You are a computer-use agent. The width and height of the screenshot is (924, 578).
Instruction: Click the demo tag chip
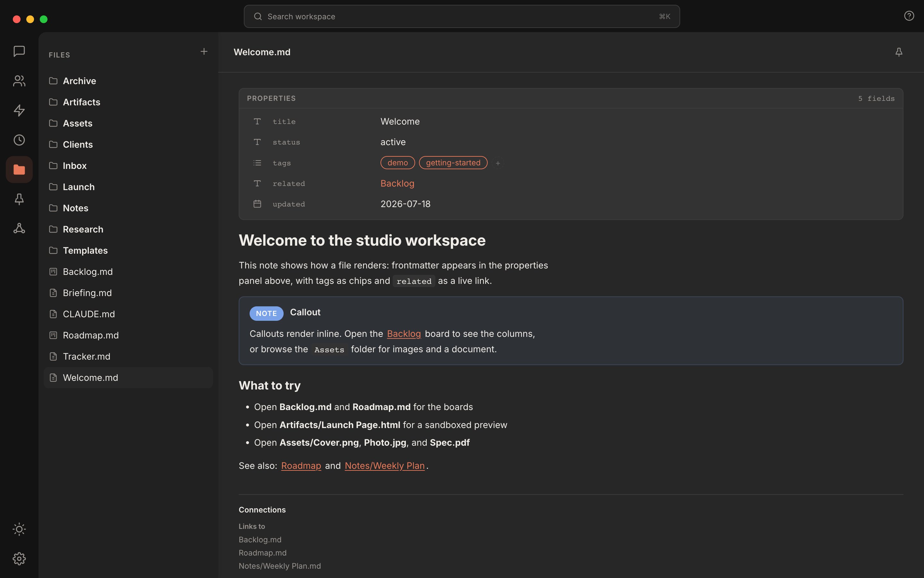pyautogui.click(x=398, y=162)
